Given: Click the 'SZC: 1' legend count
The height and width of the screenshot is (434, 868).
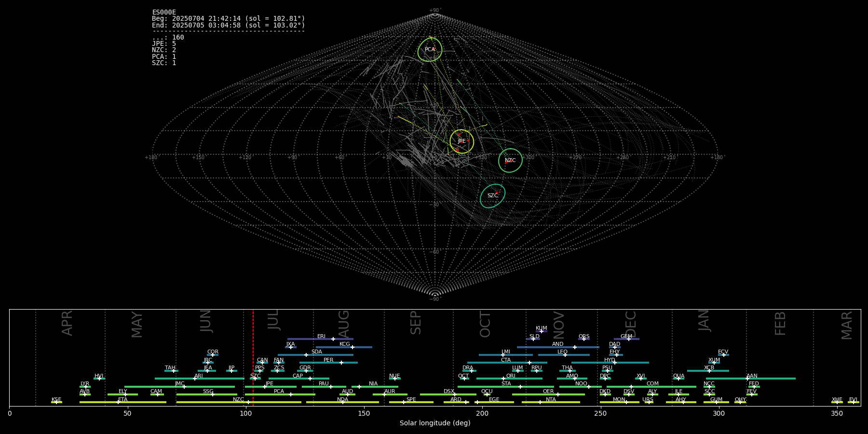Looking at the screenshot, I should (164, 63).
